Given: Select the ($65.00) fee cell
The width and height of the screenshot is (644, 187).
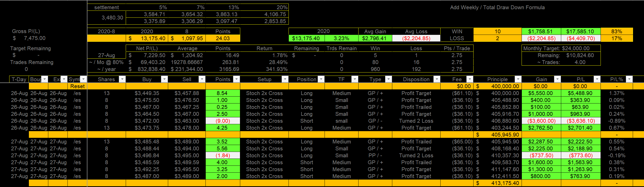Looking at the screenshot, I should coord(457,142).
